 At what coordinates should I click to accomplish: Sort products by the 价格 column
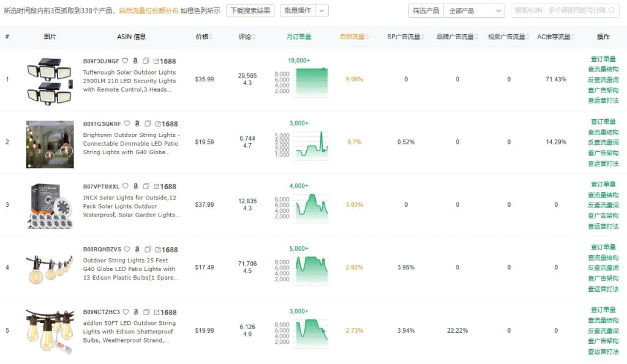click(x=203, y=36)
